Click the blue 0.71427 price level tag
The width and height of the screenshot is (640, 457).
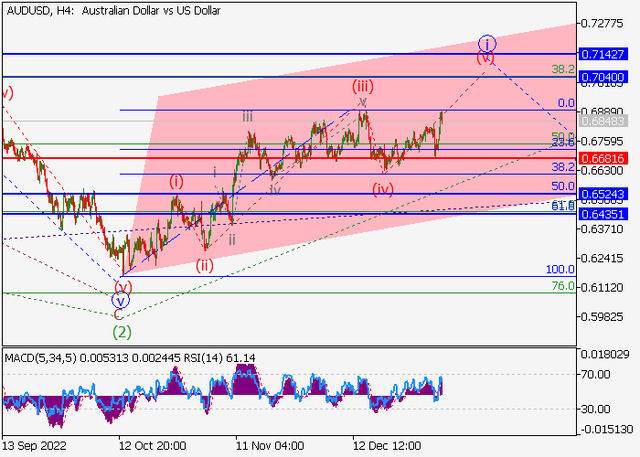[x=607, y=54]
